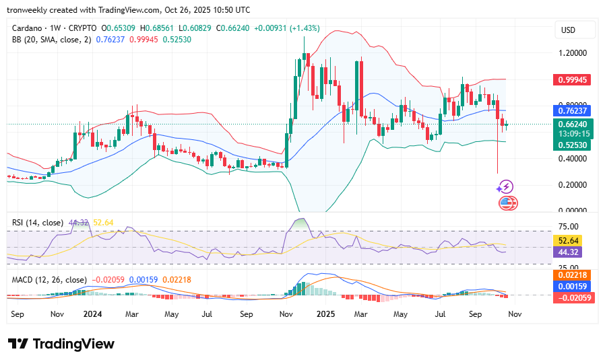
Task: Click the TradingView logo at bottom left
Action: click(x=61, y=344)
